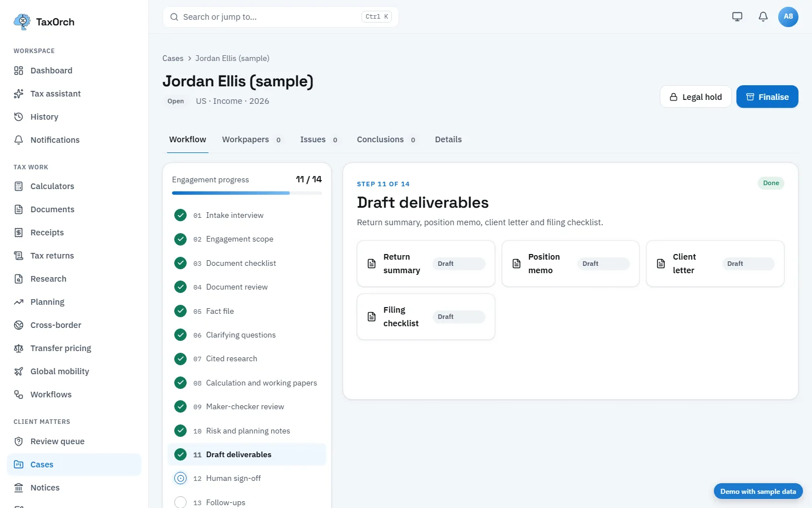812x508 pixels.
Task: Navigate to Global mobility
Action: pos(74,371)
